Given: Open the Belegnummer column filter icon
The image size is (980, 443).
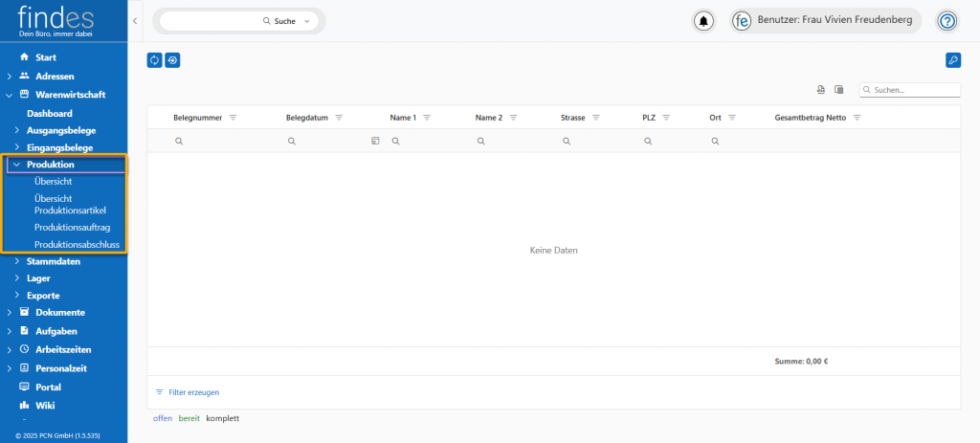Looking at the screenshot, I should (x=233, y=118).
